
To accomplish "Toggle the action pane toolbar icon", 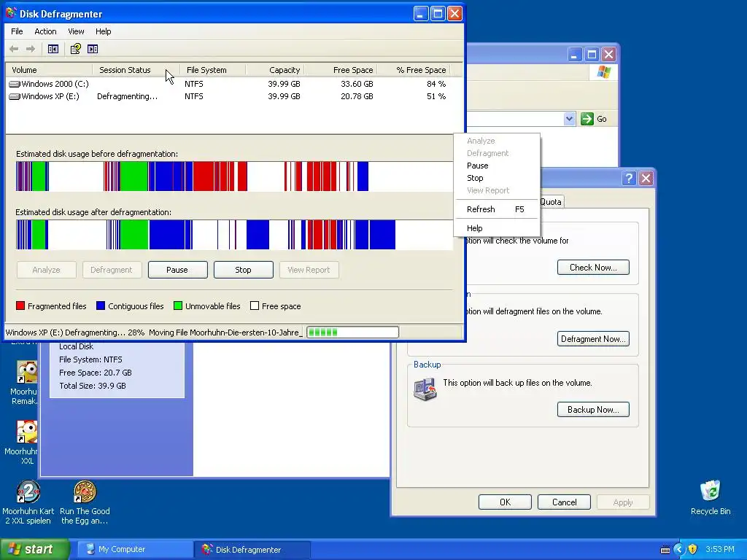I will (x=93, y=49).
